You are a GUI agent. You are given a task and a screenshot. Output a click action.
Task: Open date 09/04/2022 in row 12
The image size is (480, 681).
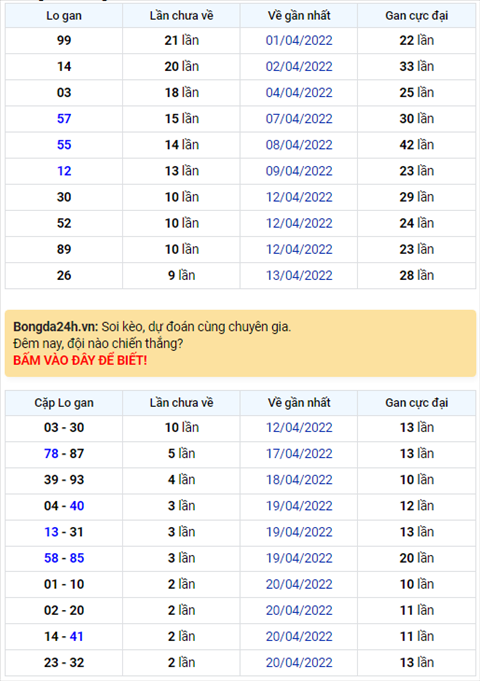(x=299, y=171)
